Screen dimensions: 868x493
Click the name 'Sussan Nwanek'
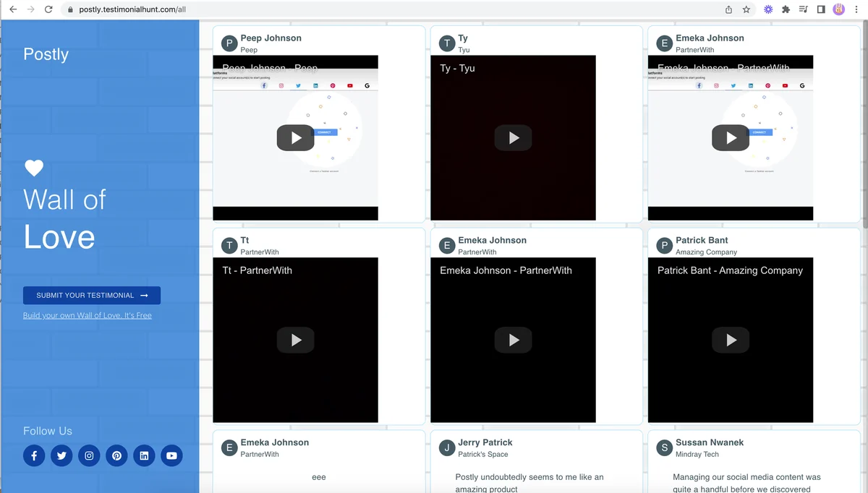[710, 442]
